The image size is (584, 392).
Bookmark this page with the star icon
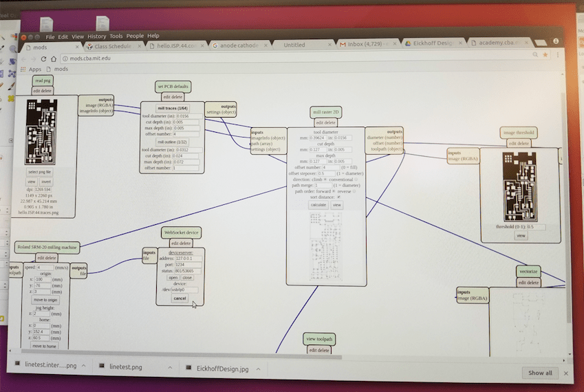pos(545,55)
